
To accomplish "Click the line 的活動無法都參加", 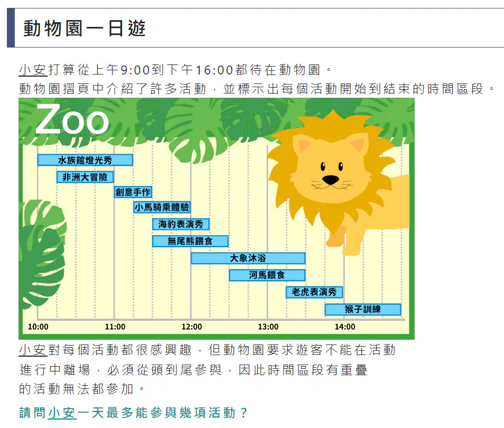I will (x=82, y=389).
